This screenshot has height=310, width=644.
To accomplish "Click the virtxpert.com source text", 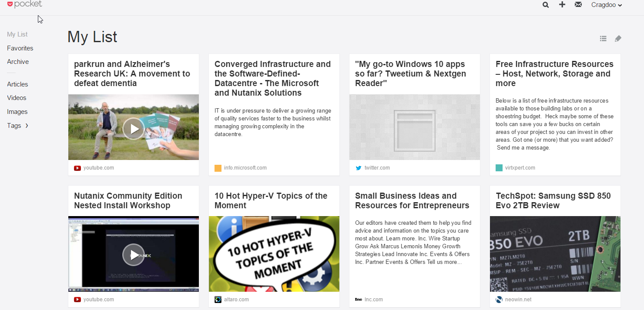I will click(x=520, y=168).
